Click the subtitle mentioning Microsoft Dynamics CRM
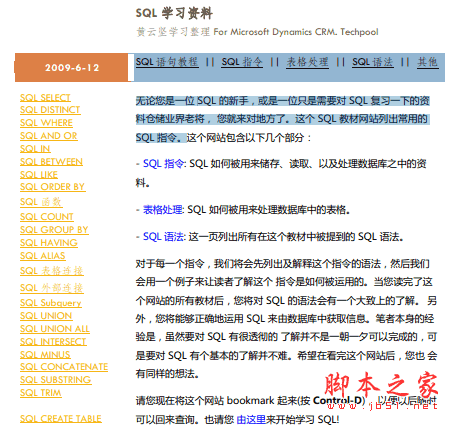 tap(257, 32)
